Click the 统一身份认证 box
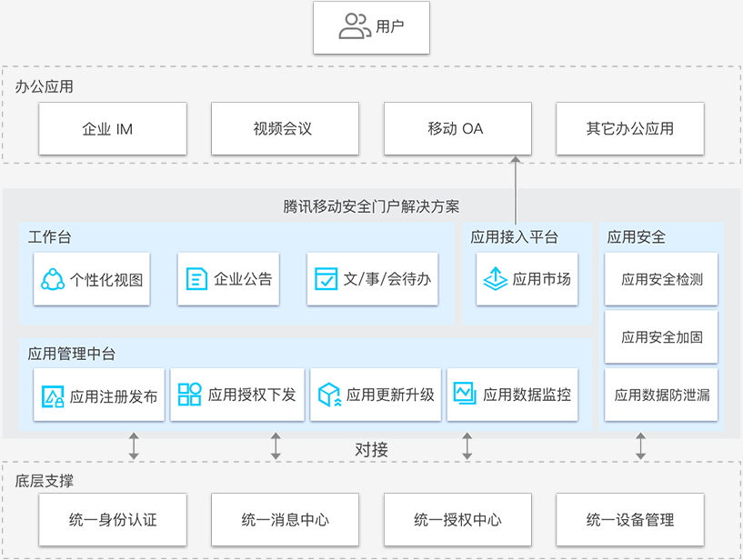This screenshot has width=743, height=560. coord(113,520)
